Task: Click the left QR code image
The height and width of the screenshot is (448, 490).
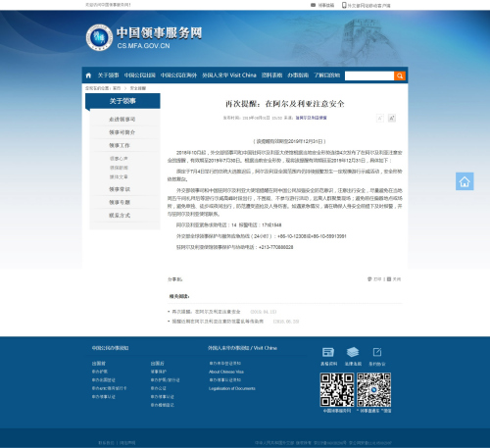Action: pos(337,390)
